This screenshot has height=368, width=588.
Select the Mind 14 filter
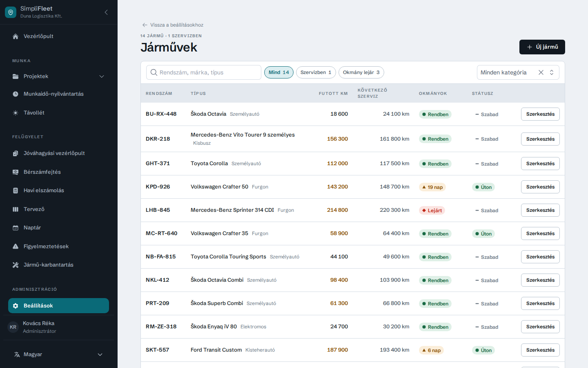coord(279,72)
